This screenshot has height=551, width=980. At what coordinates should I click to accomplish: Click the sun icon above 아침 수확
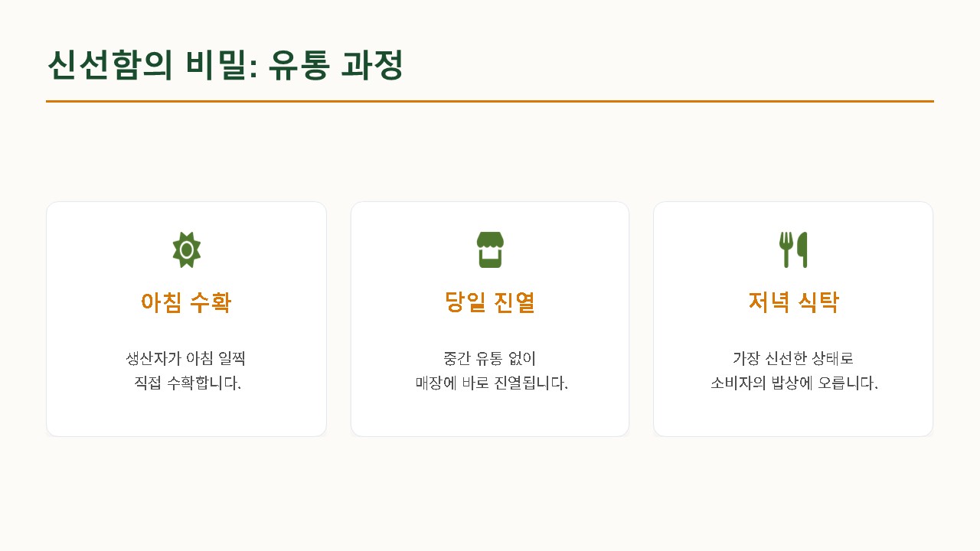click(x=186, y=249)
